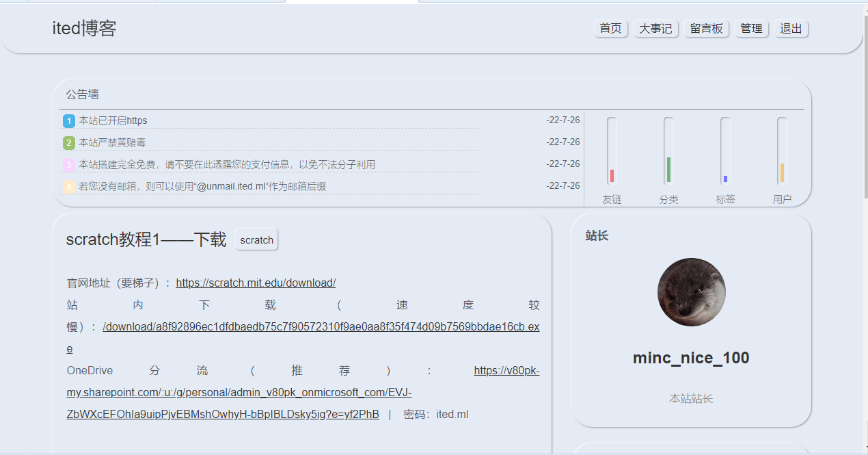868x455 pixels.
Task: Open the ited博客 site title
Action: click(84, 29)
